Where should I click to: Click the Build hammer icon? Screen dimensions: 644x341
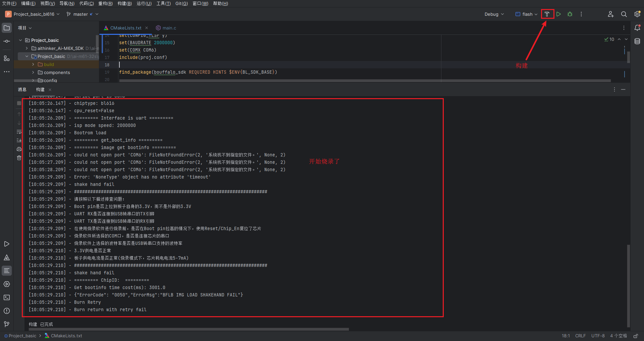547,14
